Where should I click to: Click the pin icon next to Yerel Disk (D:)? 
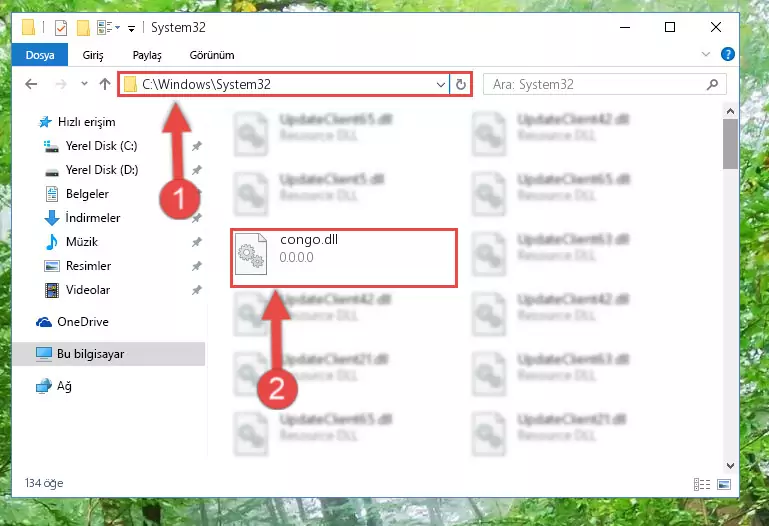pyautogui.click(x=197, y=170)
